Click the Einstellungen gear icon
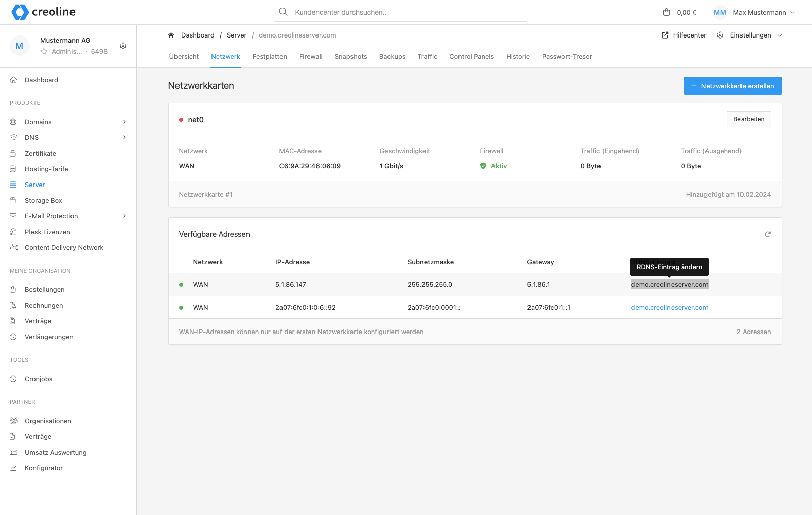The width and height of the screenshot is (812, 515). [720, 35]
